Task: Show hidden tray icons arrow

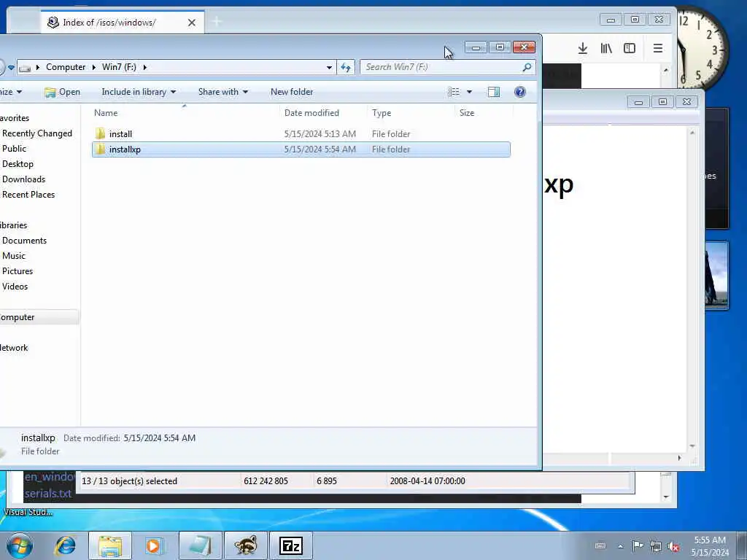Action: [620, 546]
